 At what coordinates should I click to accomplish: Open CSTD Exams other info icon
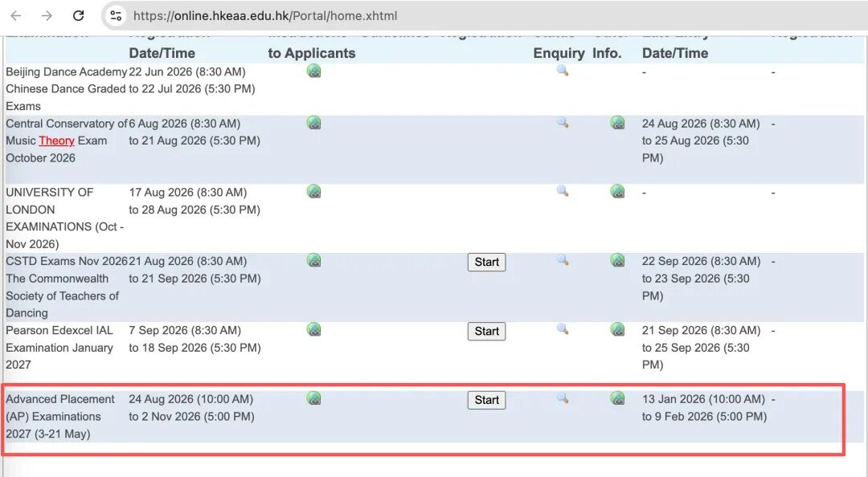617,260
